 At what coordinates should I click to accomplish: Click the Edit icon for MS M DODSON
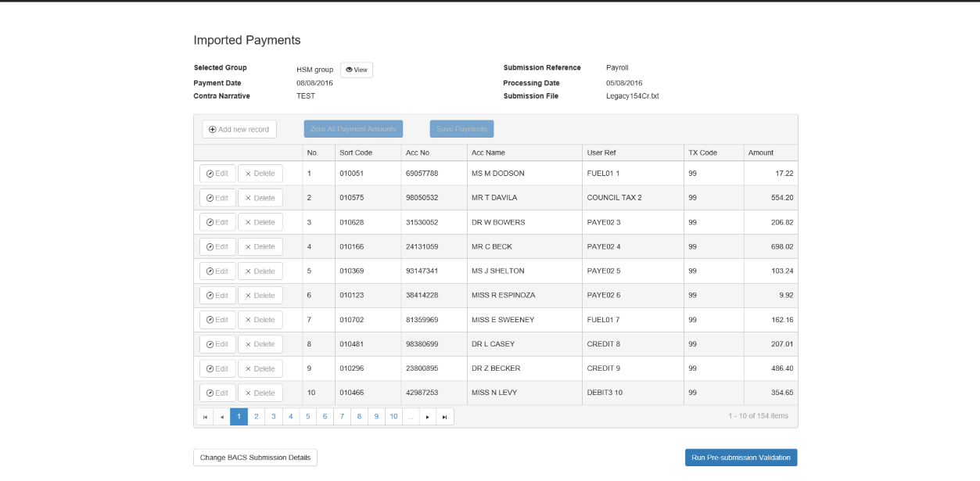point(208,173)
